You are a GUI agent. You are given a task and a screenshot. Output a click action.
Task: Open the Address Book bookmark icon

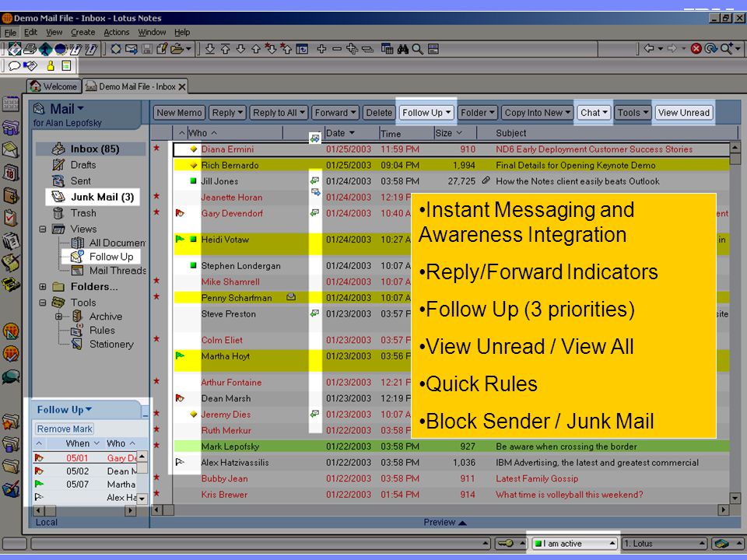click(10, 195)
